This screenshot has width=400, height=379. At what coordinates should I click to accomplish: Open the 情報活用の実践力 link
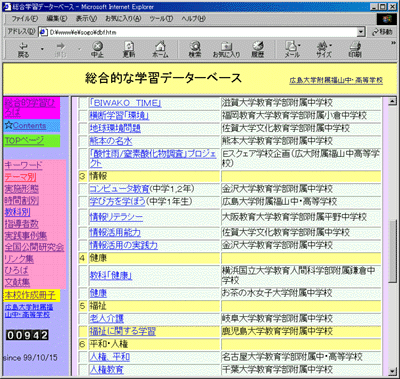pyautogui.click(x=123, y=245)
